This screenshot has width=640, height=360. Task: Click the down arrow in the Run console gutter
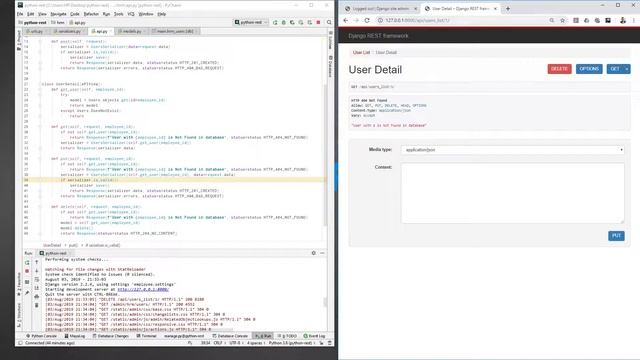pyautogui.click(x=36, y=271)
